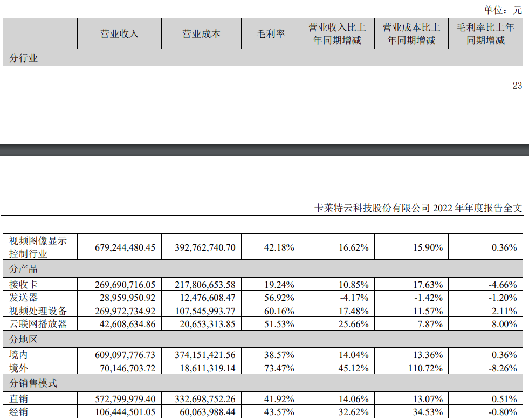The width and height of the screenshot is (529, 420).
Task: Select the 毛利率 column header
Action: [271, 34]
